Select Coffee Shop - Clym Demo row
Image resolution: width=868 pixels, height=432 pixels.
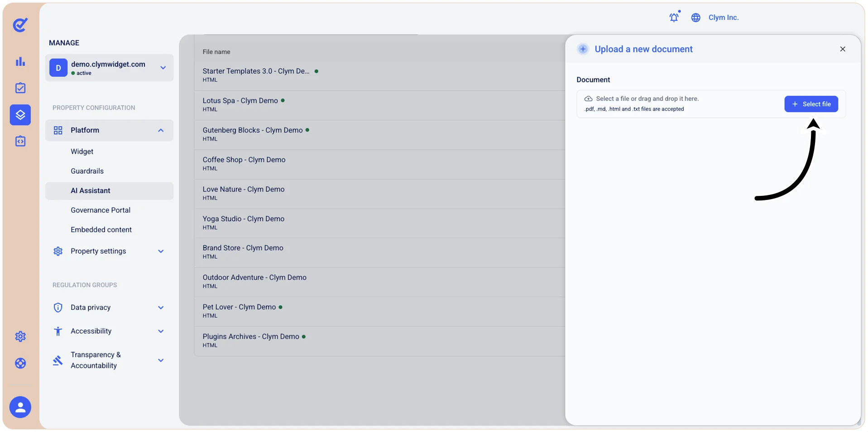(379, 164)
